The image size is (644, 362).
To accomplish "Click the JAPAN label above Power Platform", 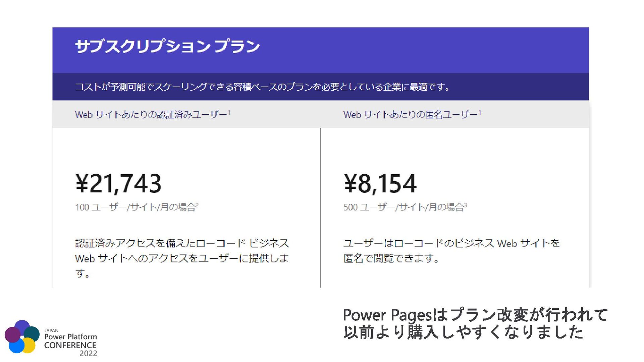I will coord(51,330).
